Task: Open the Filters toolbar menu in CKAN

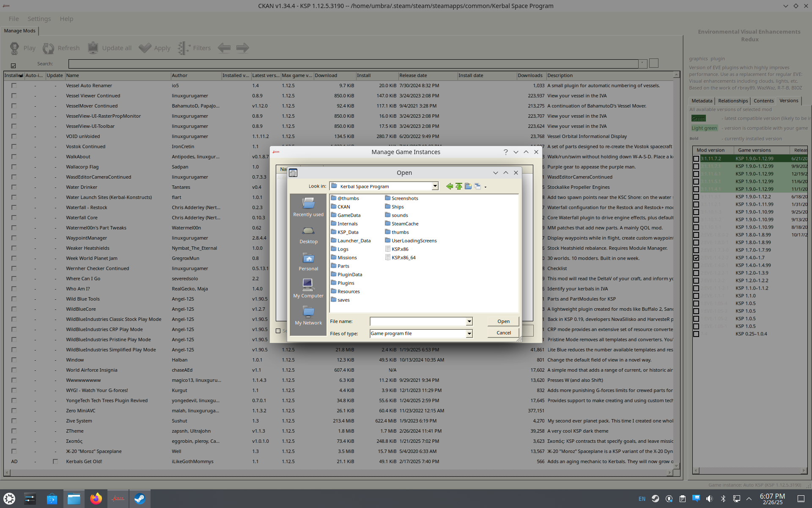Action: coord(194,48)
